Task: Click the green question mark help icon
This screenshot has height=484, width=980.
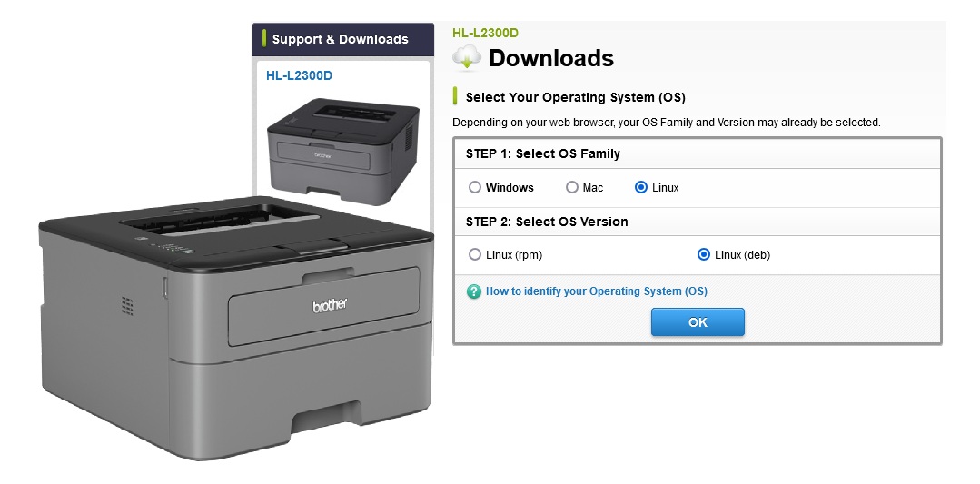Action: 474,291
